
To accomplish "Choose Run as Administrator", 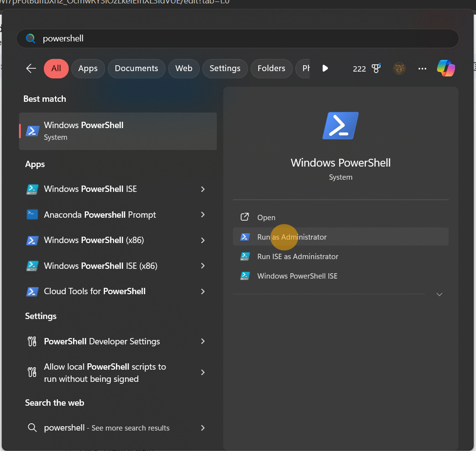I will tap(341, 237).
